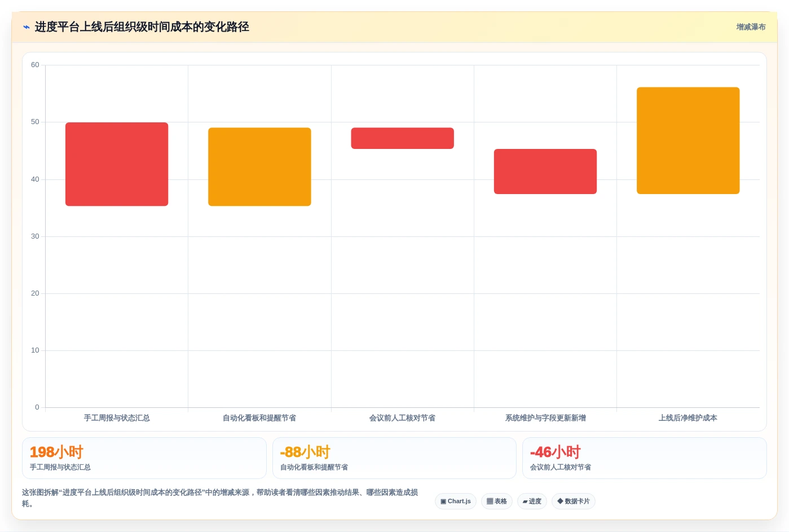Select the red 手工周报与状态汇总 bar
The image size is (789, 532).
pos(117,164)
